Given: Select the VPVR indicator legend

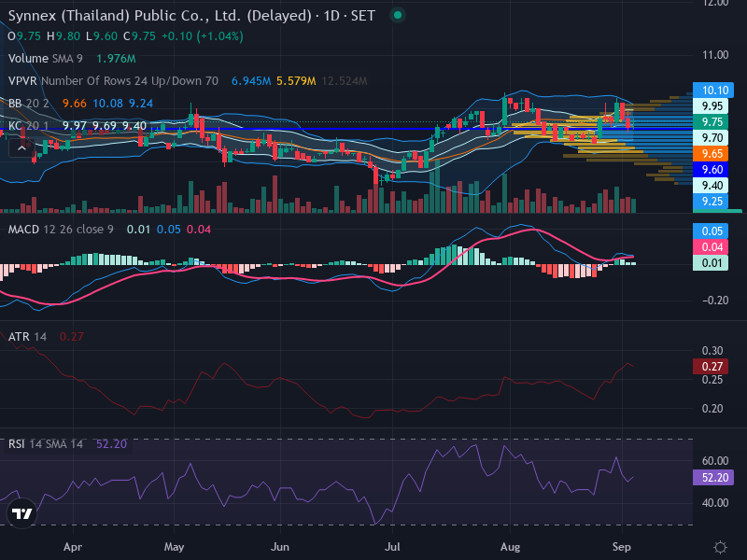Looking at the screenshot, I should pyautogui.click(x=113, y=81).
